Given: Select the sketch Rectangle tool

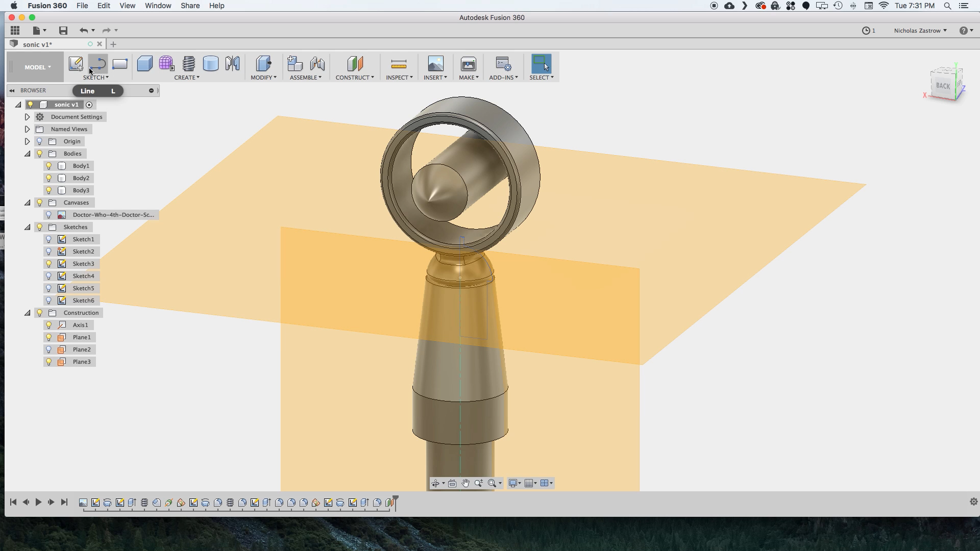Looking at the screenshot, I should point(120,64).
